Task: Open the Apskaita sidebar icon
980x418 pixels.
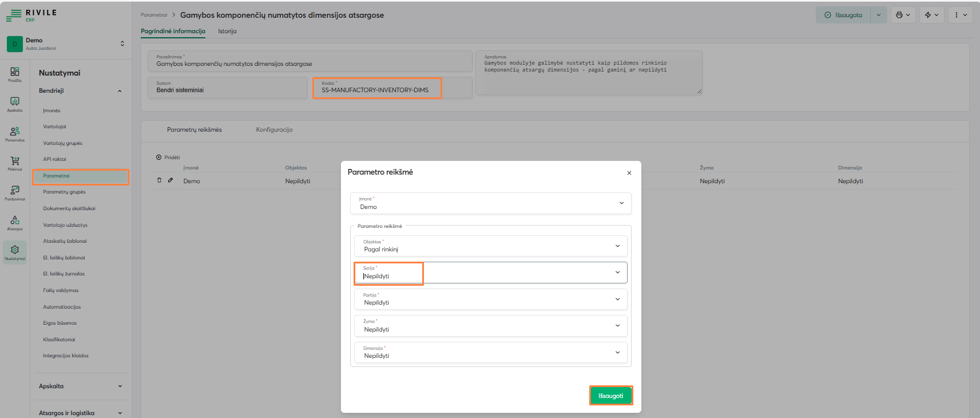Action: coord(15,103)
